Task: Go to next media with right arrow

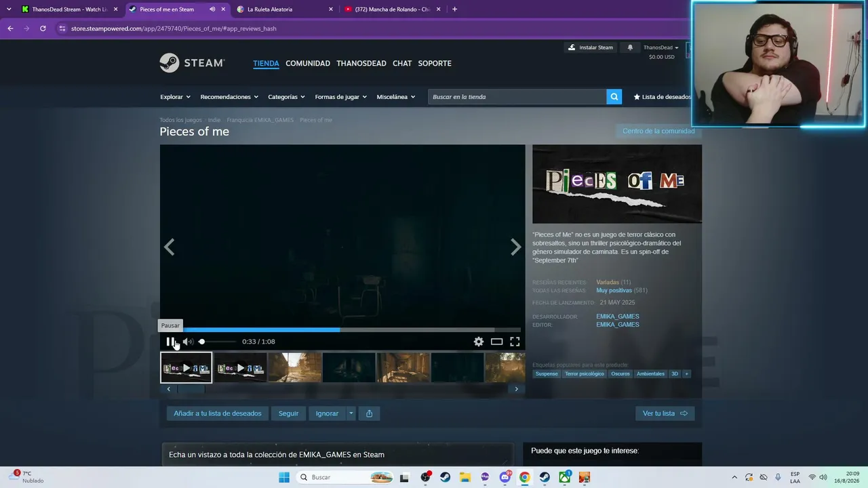Action: pyautogui.click(x=516, y=247)
